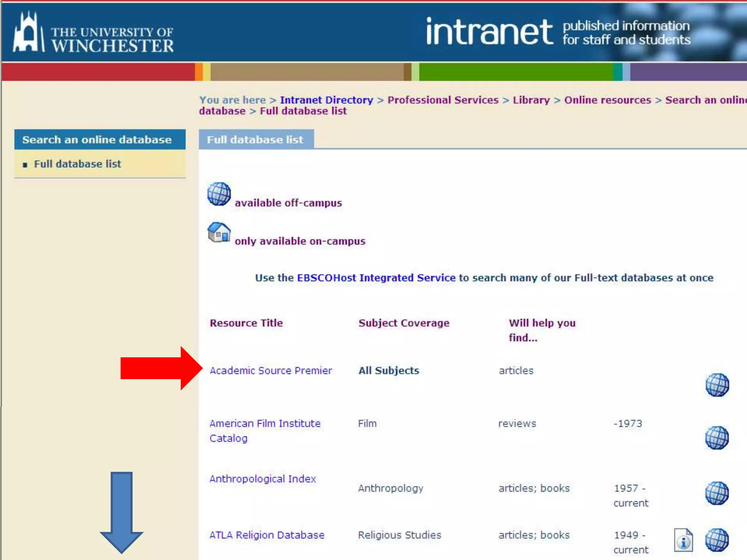Click the '1949 - current' date cell
This screenshot has width=747, height=560.
tap(631, 542)
